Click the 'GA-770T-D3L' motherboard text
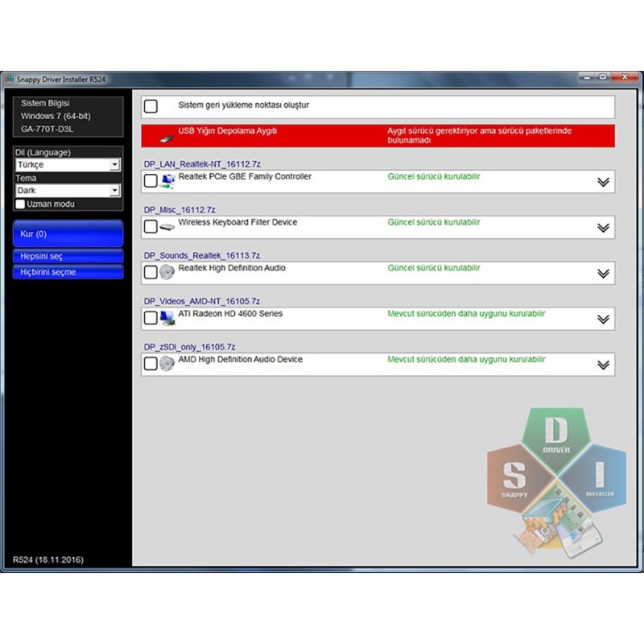The height and width of the screenshot is (644, 644). coord(47,129)
